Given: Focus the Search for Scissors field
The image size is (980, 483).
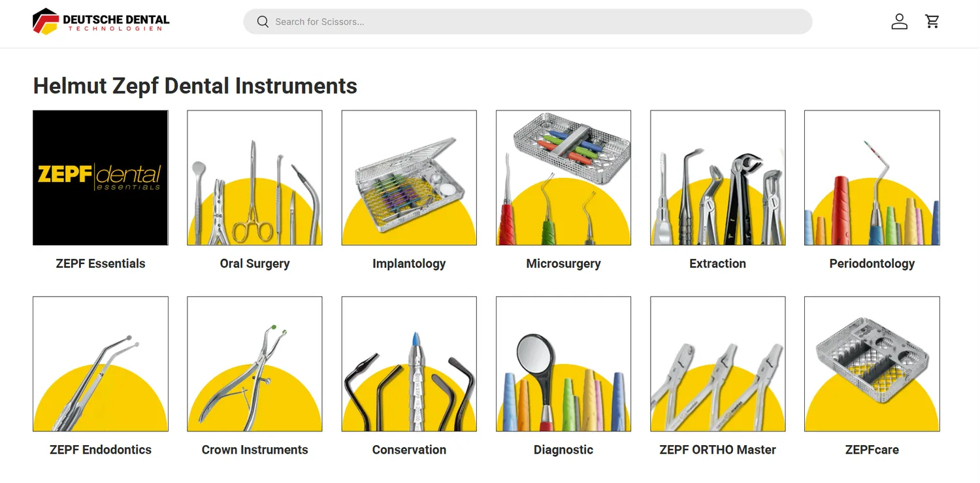Looking at the screenshot, I should tap(528, 22).
